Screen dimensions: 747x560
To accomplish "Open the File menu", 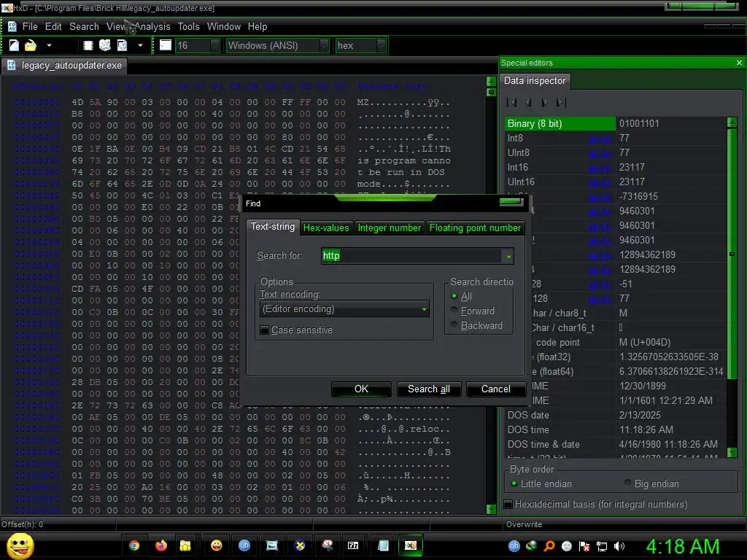I will pyautogui.click(x=30, y=27).
